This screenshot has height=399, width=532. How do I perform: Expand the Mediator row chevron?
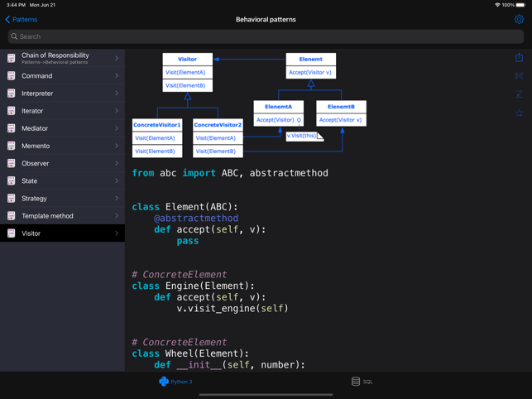point(117,128)
